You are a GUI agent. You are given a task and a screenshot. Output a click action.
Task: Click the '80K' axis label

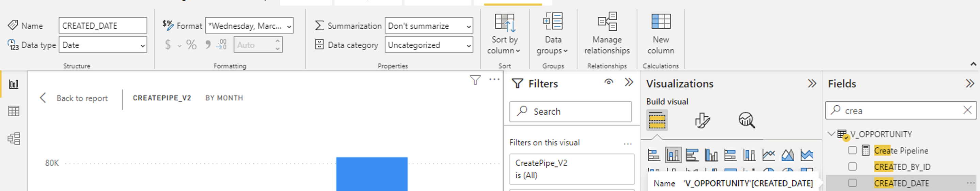click(x=52, y=163)
